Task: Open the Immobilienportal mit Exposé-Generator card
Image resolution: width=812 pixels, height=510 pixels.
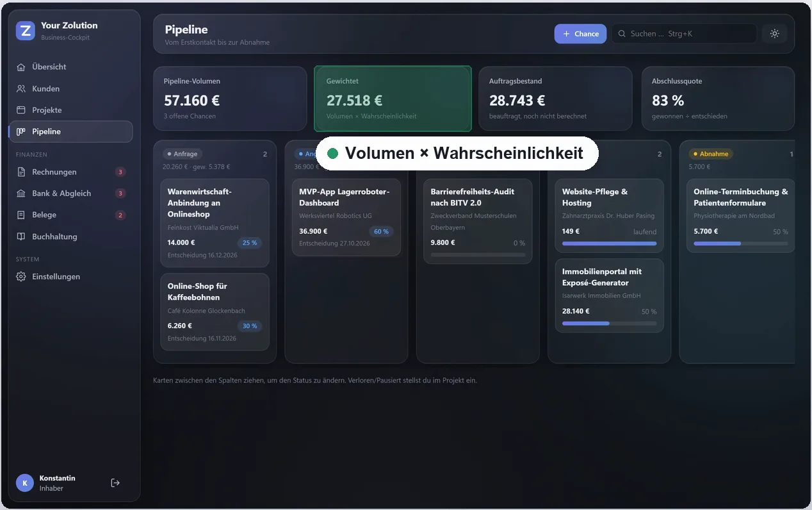Action: [610, 296]
